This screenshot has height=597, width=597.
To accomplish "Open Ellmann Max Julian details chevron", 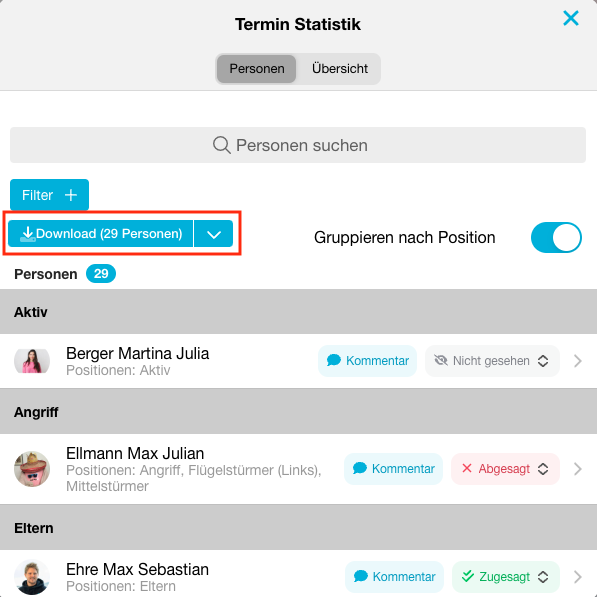I will pyautogui.click(x=578, y=469).
